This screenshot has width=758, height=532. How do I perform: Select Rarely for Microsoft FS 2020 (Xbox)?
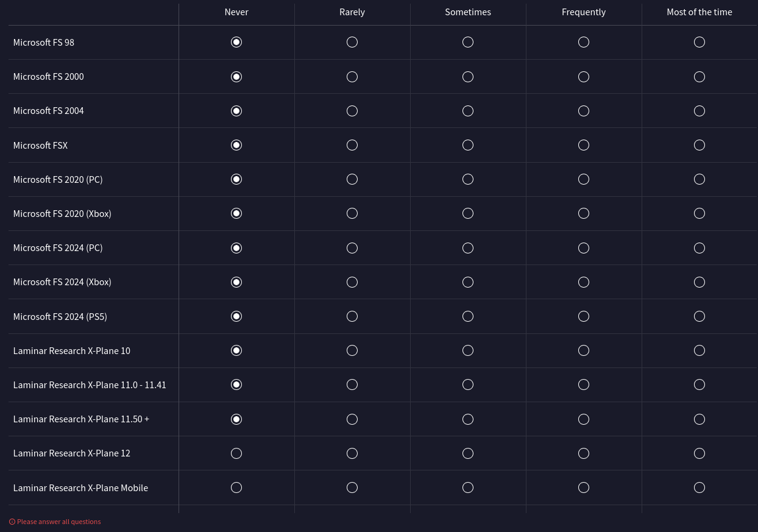tap(352, 213)
